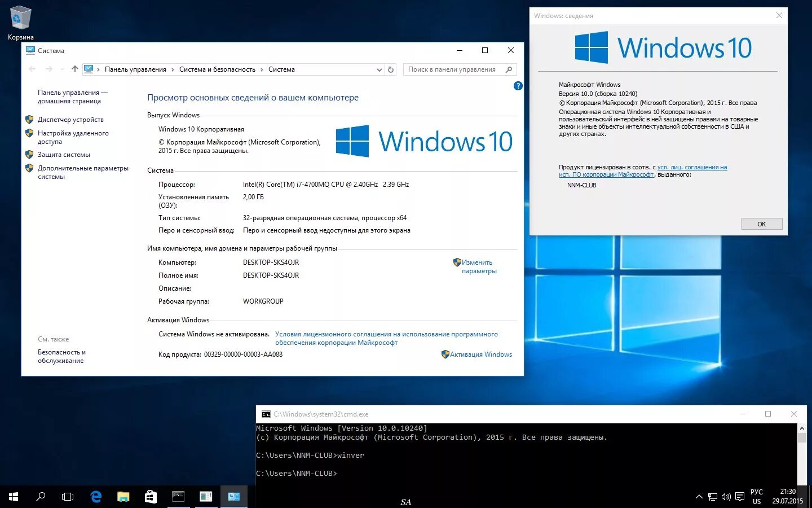
Task: Expand chevron after Панель управления breadcrumb
Action: tap(173, 69)
